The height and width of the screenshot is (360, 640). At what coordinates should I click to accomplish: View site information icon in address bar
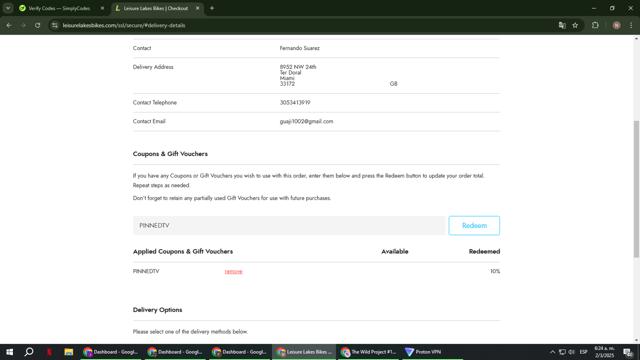click(x=55, y=25)
